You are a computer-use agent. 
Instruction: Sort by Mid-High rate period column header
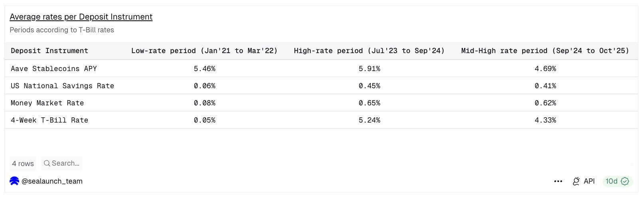pos(545,51)
